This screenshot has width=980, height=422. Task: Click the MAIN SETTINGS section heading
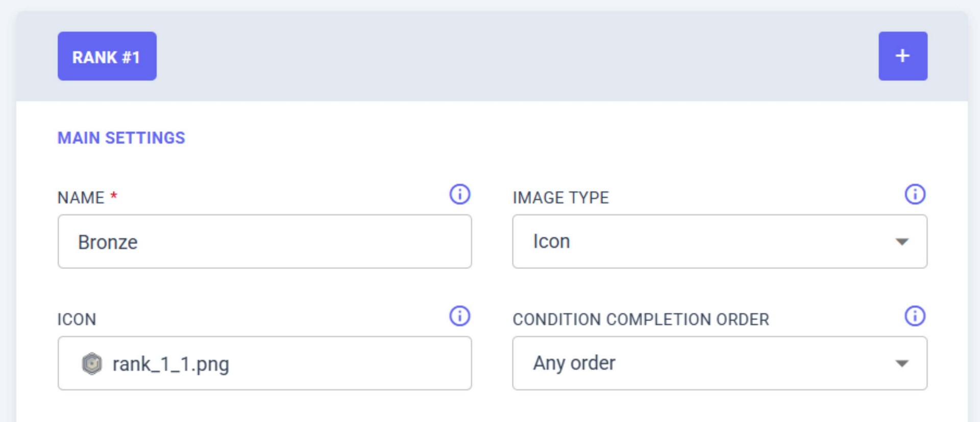click(121, 138)
